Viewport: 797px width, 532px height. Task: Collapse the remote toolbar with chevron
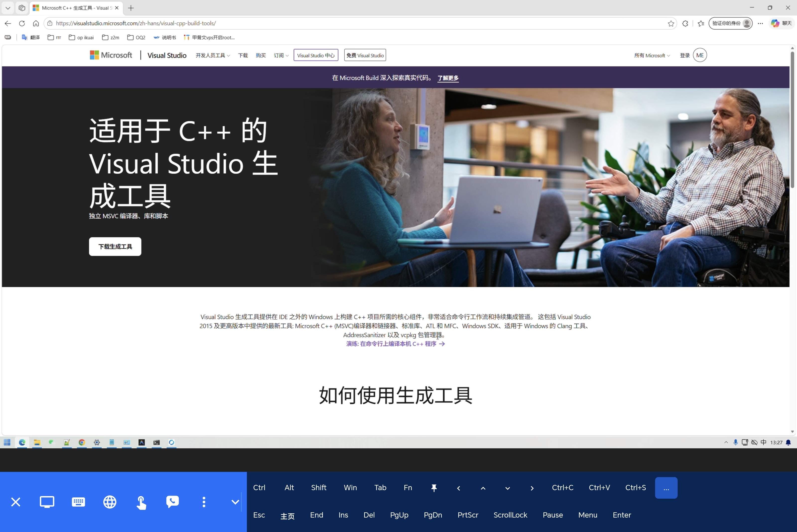coord(235,502)
